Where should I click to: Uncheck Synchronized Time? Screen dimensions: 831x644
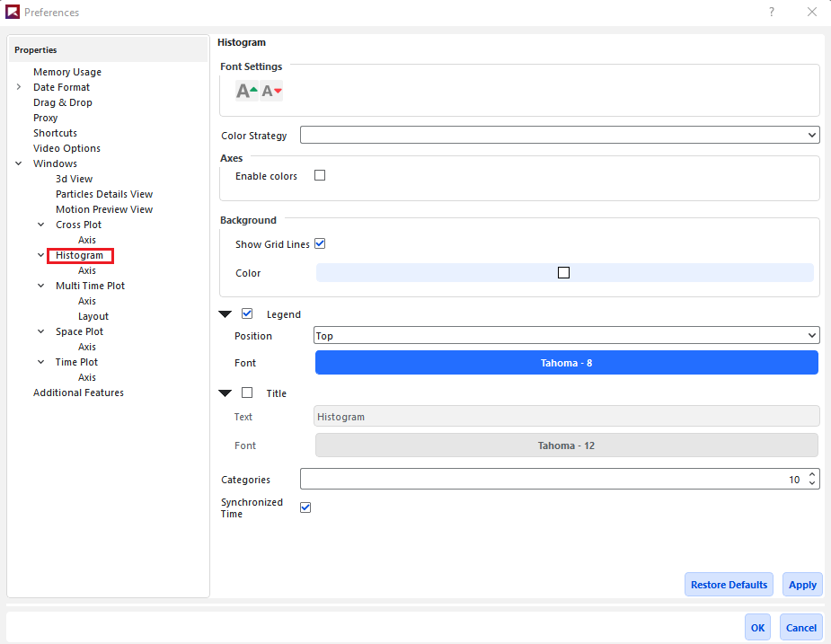click(x=305, y=507)
